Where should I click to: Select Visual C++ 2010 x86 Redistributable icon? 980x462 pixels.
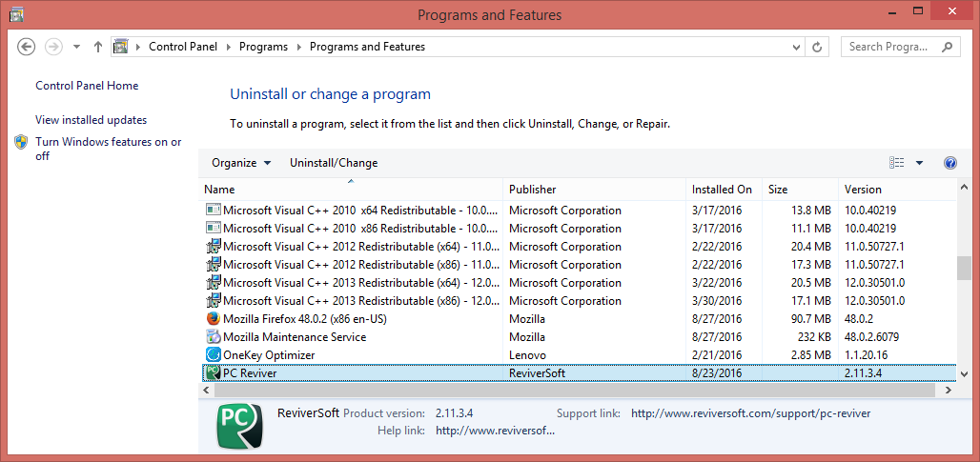point(214,229)
